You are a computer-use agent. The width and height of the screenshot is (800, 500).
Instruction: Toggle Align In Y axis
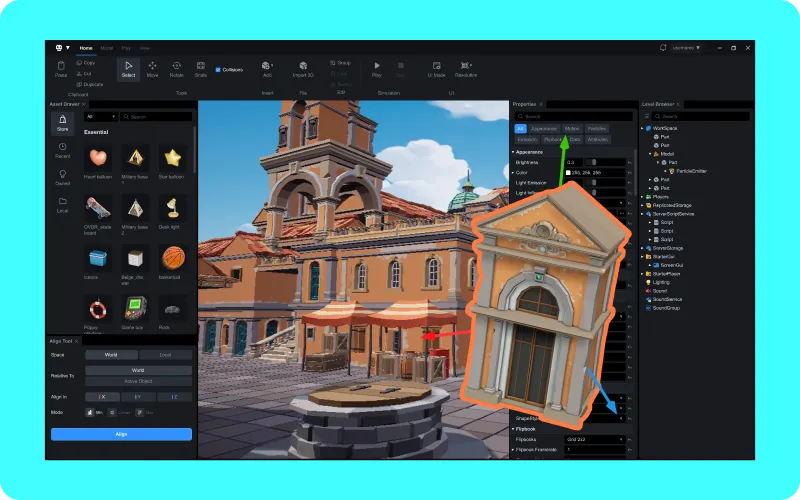click(138, 396)
